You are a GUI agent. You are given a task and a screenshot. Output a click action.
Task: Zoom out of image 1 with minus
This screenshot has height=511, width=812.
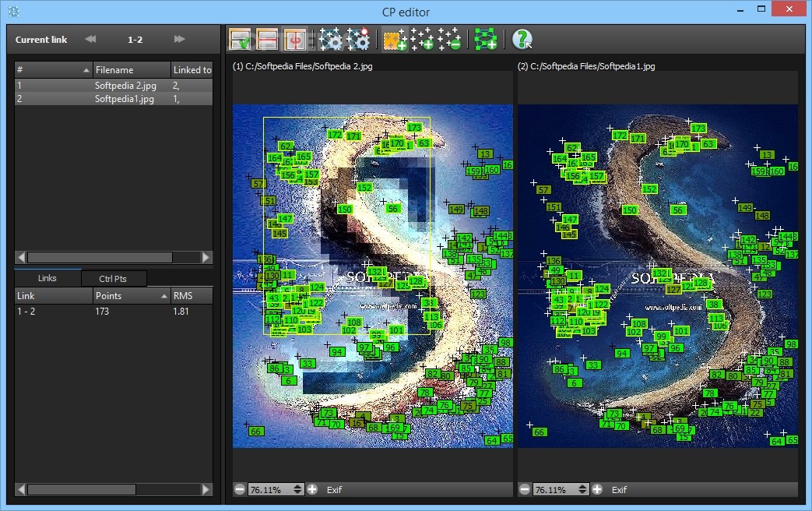click(240, 489)
